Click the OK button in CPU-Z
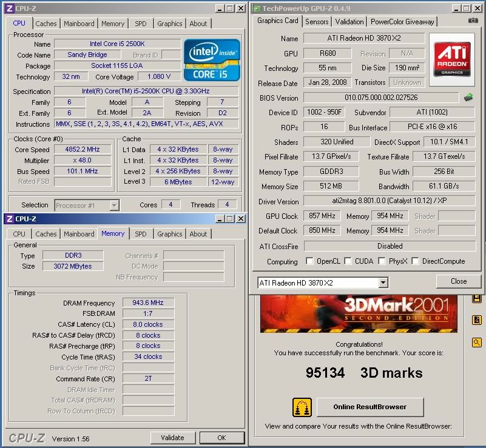486x448 pixels. 221,438
